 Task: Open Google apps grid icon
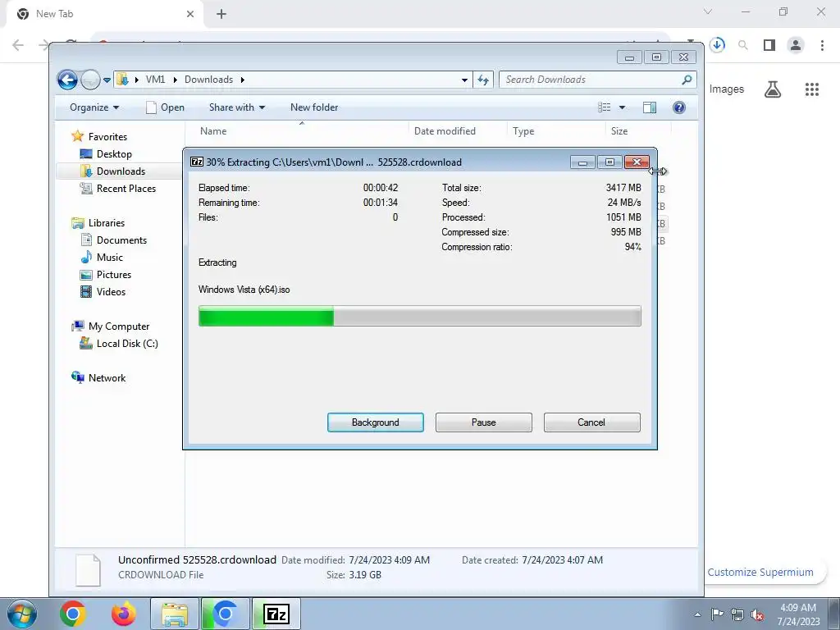(812, 89)
